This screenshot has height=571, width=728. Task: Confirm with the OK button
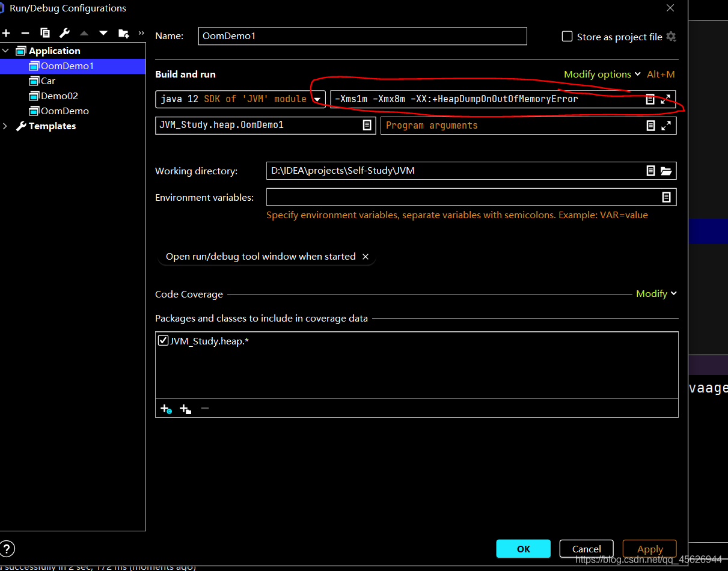tap(524, 549)
